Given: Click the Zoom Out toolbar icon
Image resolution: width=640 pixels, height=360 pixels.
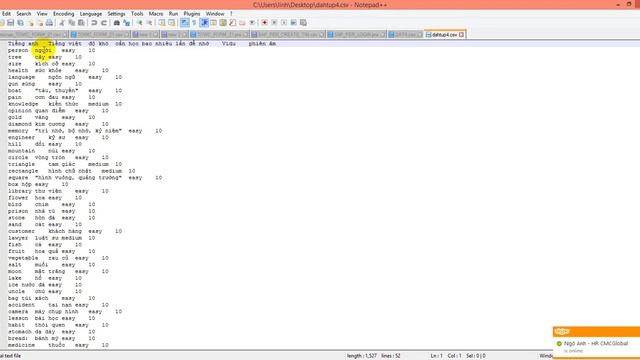Looking at the screenshot, I should tap(149, 23).
